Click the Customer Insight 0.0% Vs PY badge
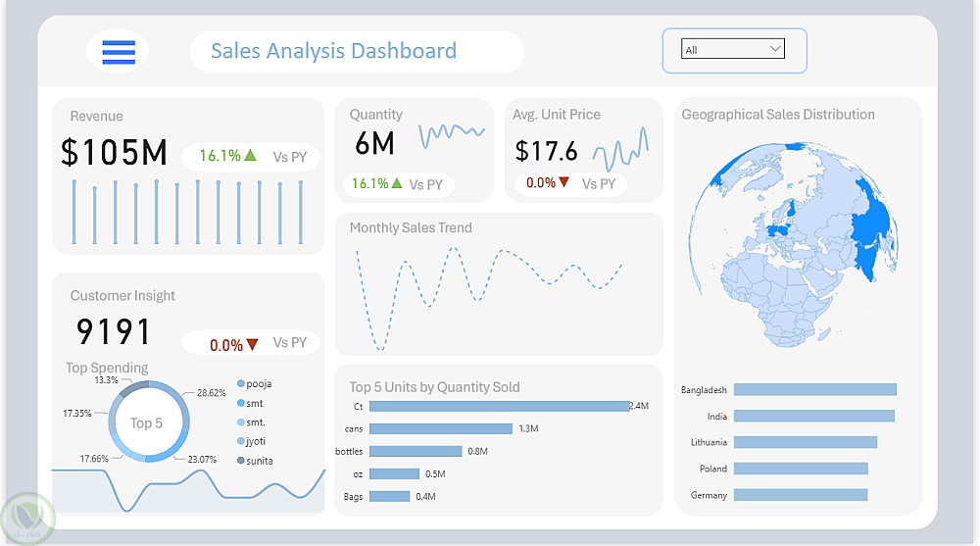This screenshot has width=980, height=546. [x=251, y=343]
